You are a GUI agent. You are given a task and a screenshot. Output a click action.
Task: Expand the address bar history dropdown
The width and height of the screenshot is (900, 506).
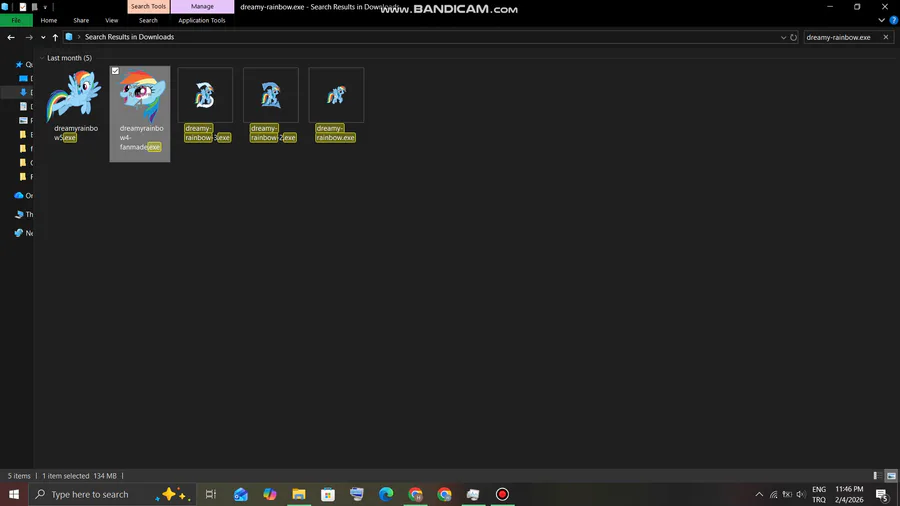tap(783, 37)
